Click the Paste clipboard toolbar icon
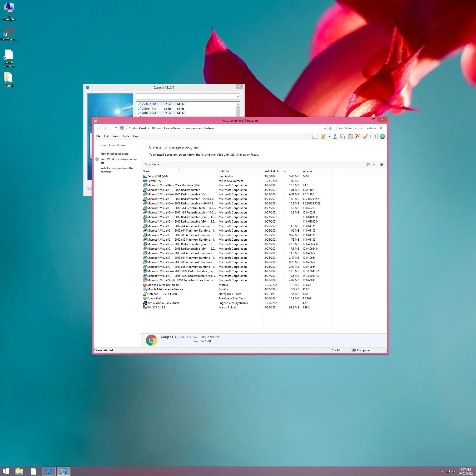 (x=350, y=136)
